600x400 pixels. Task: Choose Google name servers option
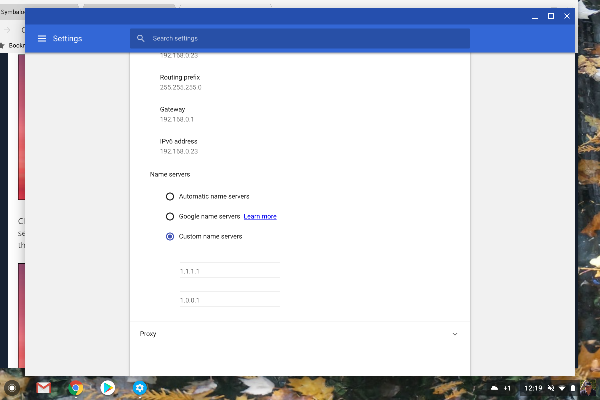[170, 216]
